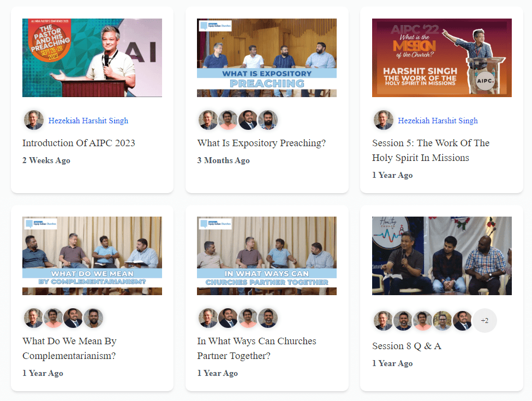This screenshot has width=532, height=401.
Task: Click third speaker avatar under Churches Partner Together
Action: [248, 318]
